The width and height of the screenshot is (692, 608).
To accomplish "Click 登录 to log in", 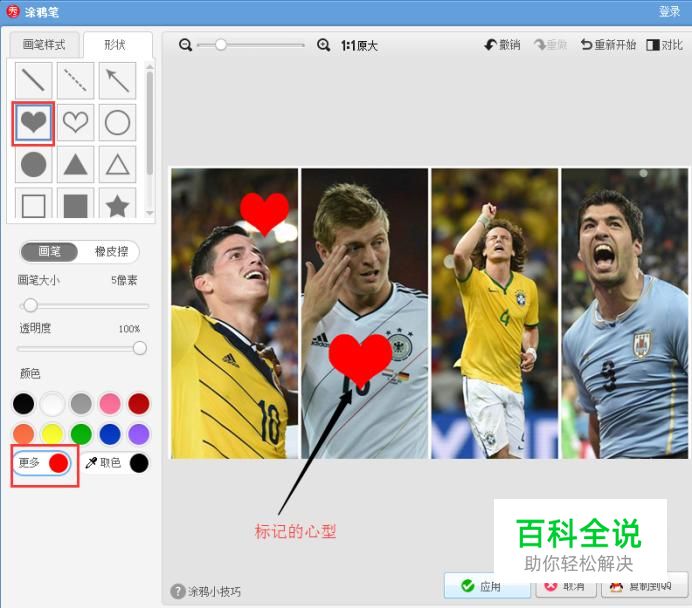I will pos(669,11).
